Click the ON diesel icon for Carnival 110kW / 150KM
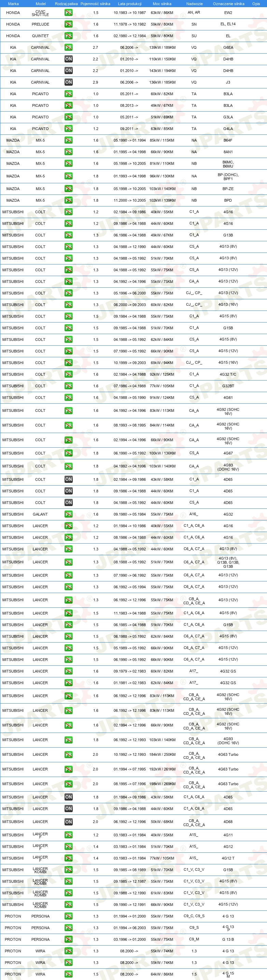The image size is (267, 980). coord(69,59)
